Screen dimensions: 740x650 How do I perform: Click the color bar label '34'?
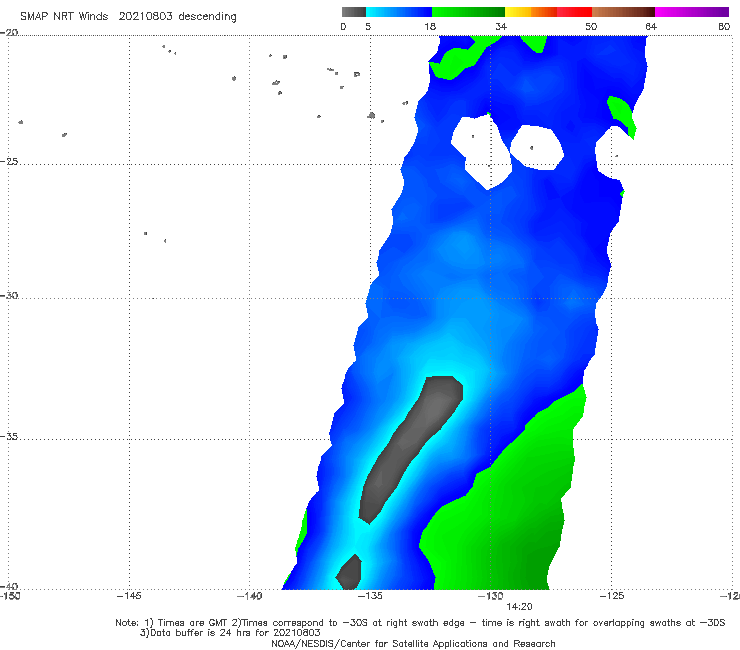pos(501,26)
